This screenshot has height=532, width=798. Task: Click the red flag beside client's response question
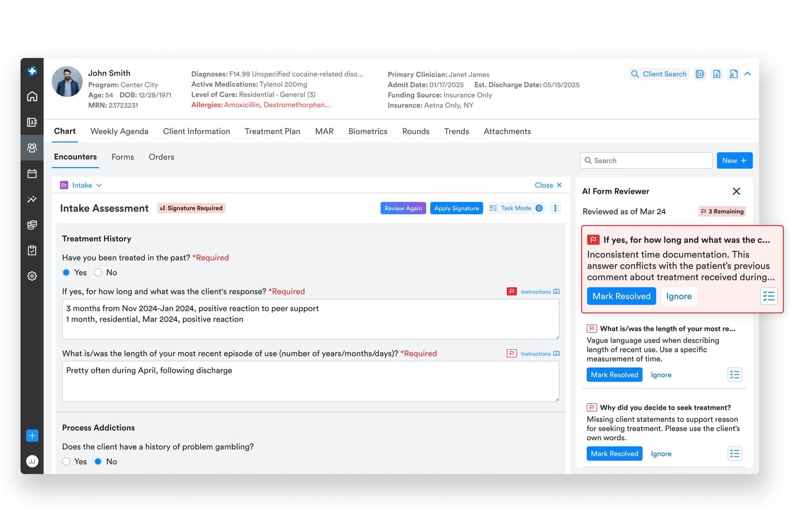coord(512,292)
